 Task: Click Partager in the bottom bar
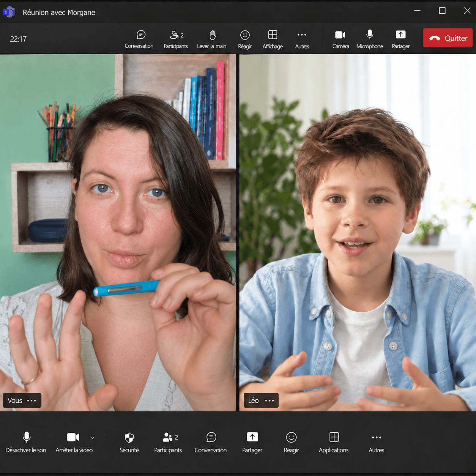(252, 443)
